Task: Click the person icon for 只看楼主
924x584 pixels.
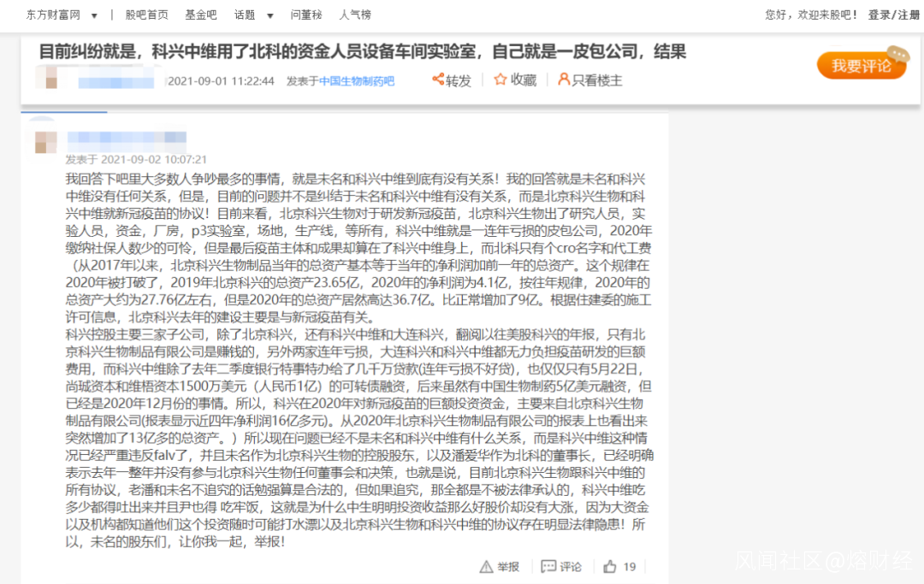Action: 563,79
